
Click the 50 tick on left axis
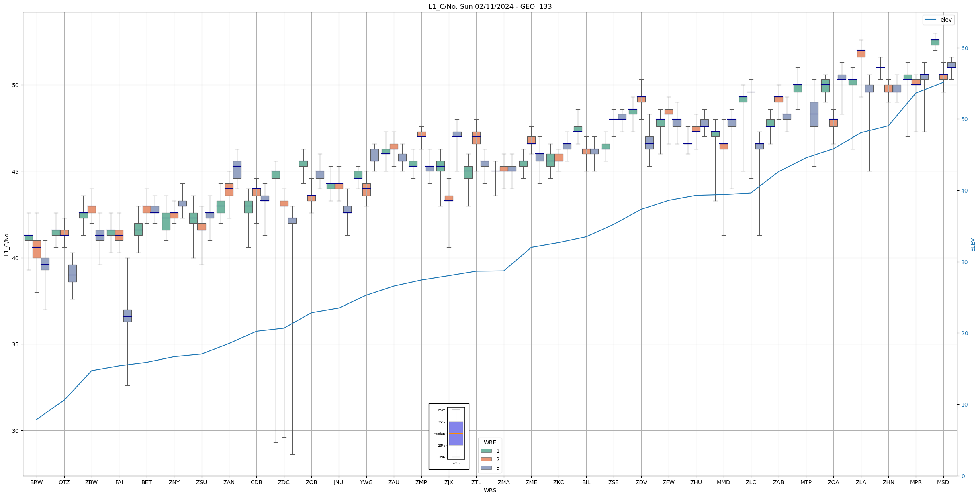(x=16, y=85)
